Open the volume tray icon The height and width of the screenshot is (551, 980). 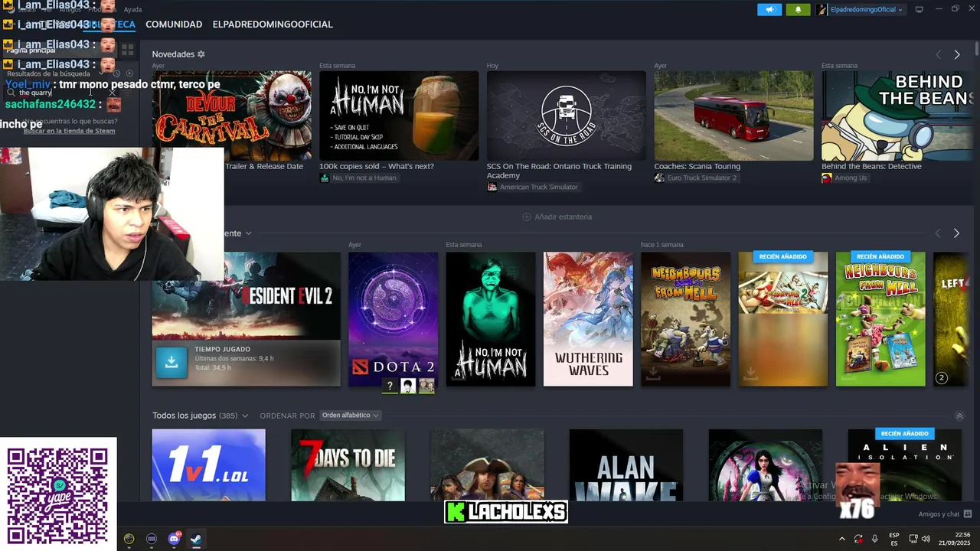(x=926, y=539)
